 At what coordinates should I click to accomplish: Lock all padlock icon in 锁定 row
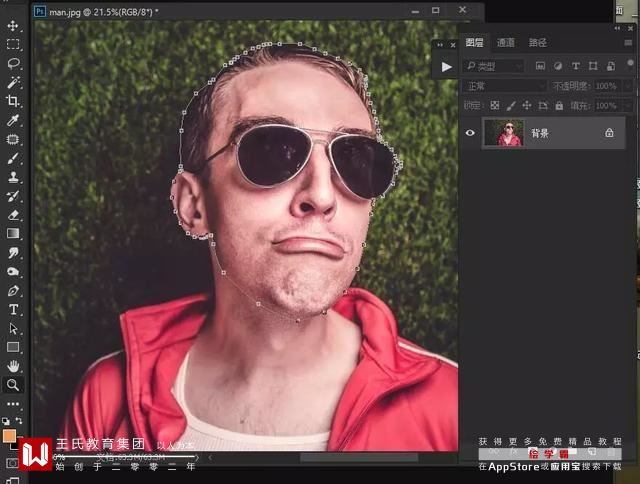click(x=559, y=106)
